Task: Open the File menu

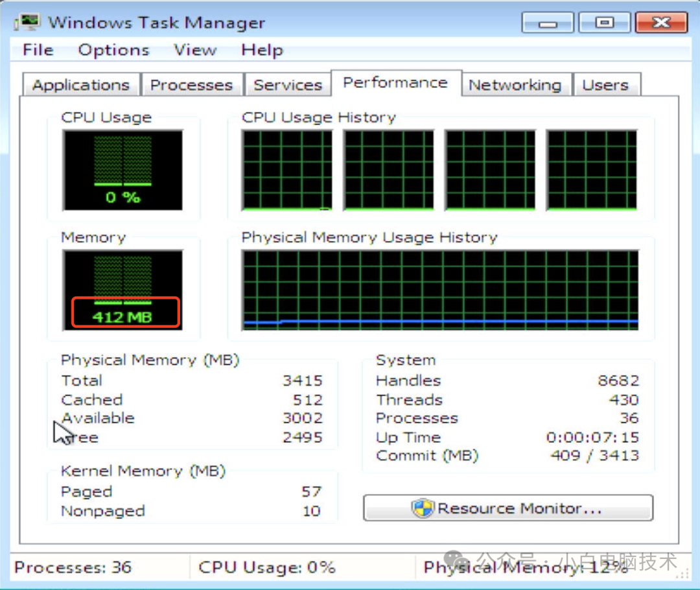Action: pos(37,50)
